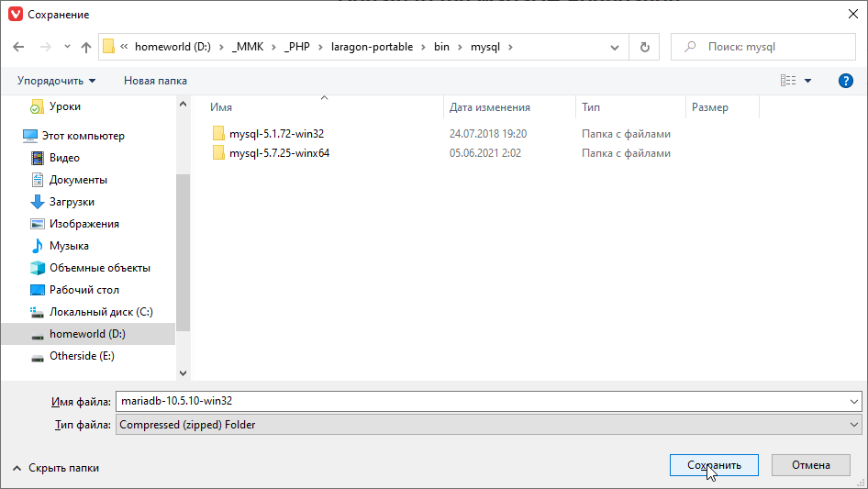Click the Back navigation arrow

tap(19, 47)
